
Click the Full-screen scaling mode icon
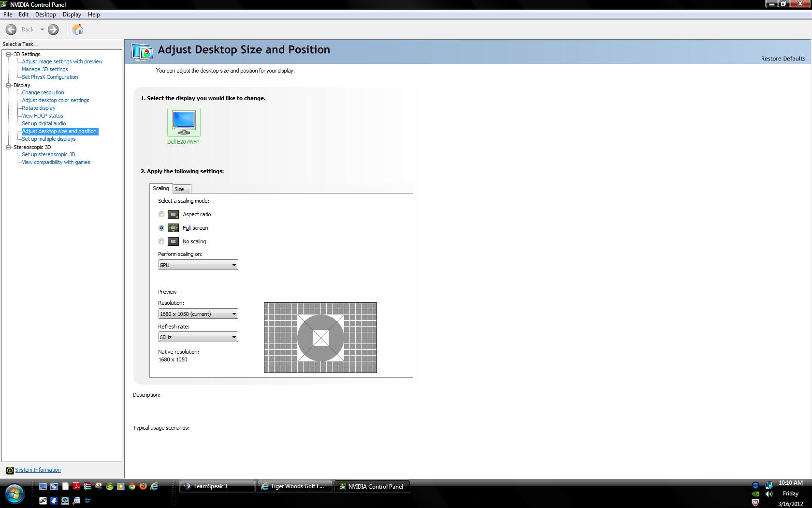(173, 228)
